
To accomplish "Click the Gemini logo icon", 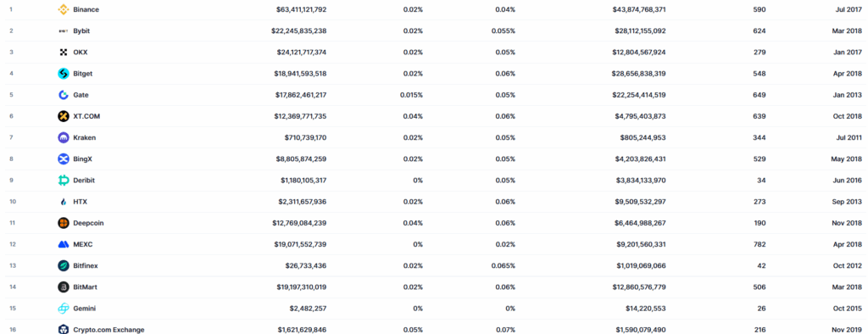I will (63, 309).
